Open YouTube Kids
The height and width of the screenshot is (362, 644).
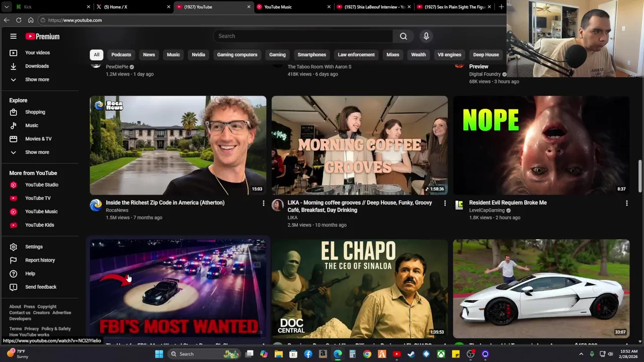(39, 225)
